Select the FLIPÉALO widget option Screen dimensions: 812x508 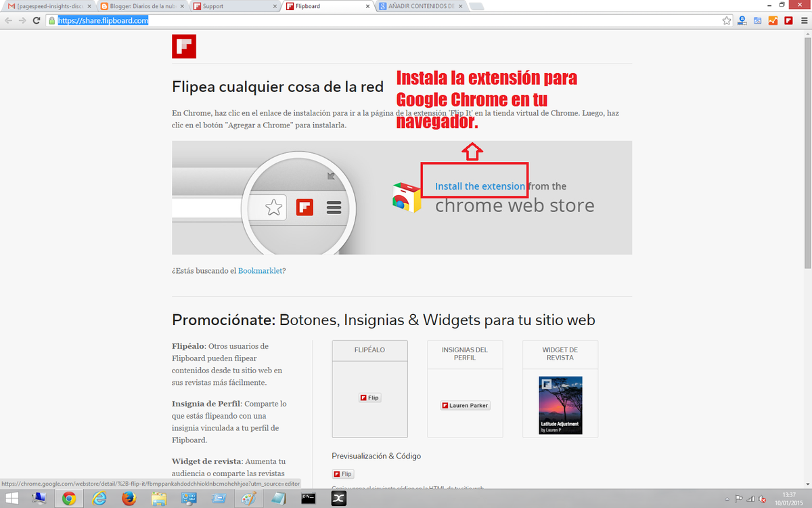coord(369,350)
